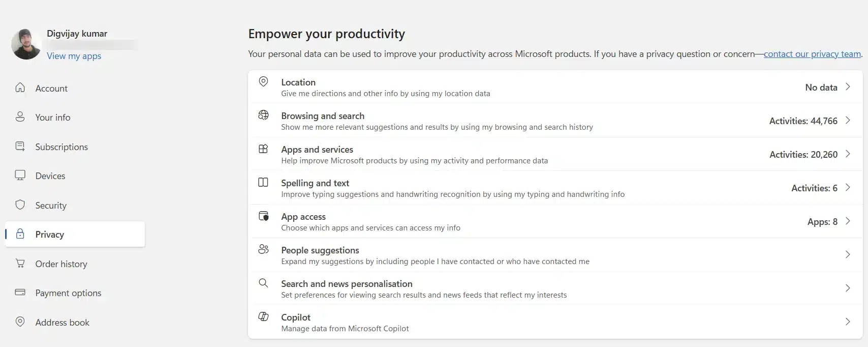
Task: Click the Digvijay kumar profile picture
Action: point(26,44)
